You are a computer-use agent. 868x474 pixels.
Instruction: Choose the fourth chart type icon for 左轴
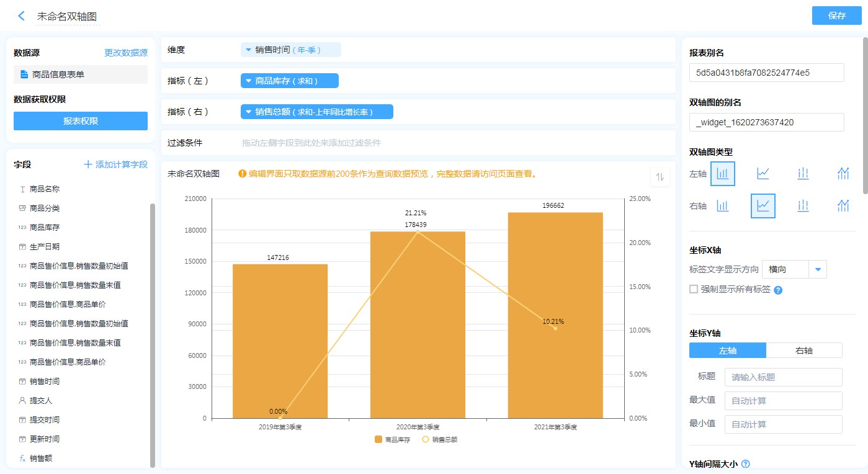click(x=843, y=174)
